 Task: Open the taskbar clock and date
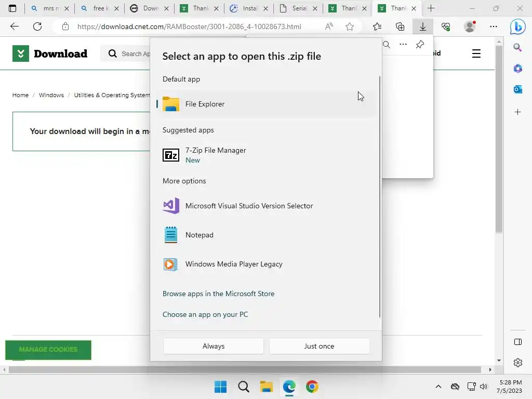tap(509, 387)
